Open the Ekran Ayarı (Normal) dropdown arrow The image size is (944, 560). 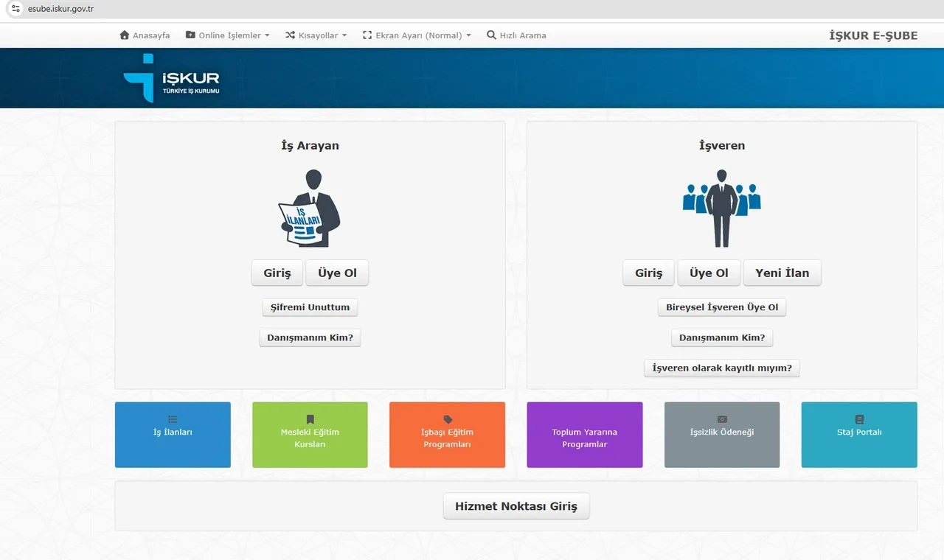point(468,35)
